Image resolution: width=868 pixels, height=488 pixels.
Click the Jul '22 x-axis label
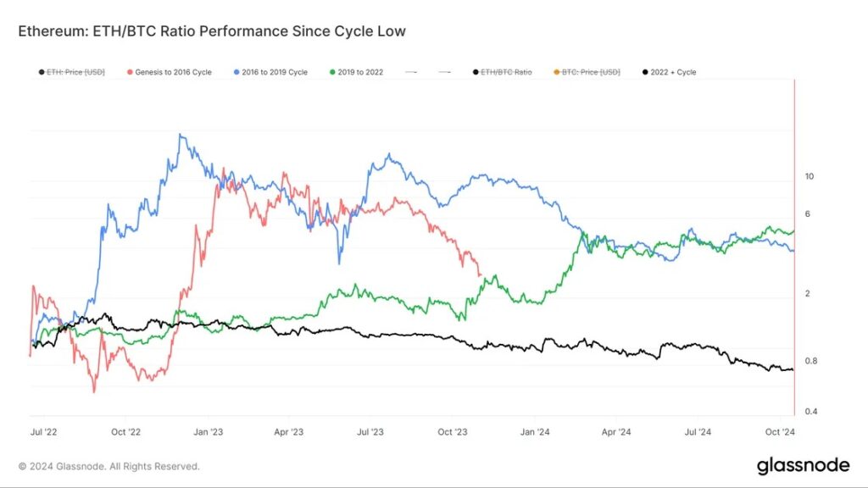pyautogui.click(x=43, y=432)
